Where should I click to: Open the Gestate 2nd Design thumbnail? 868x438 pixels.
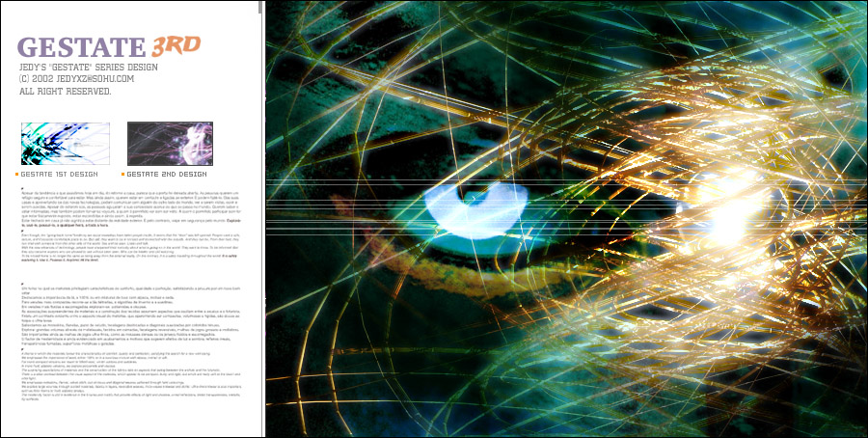click(x=170, y=144)
